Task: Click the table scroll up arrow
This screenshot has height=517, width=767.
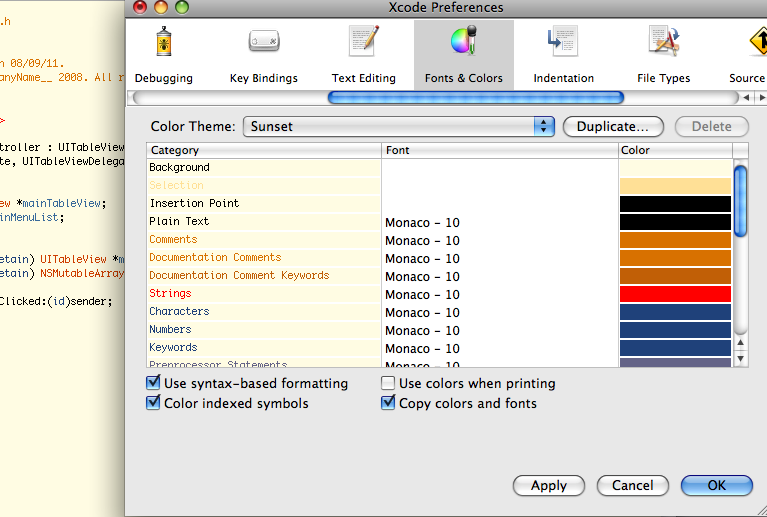Action: point(741,343)
